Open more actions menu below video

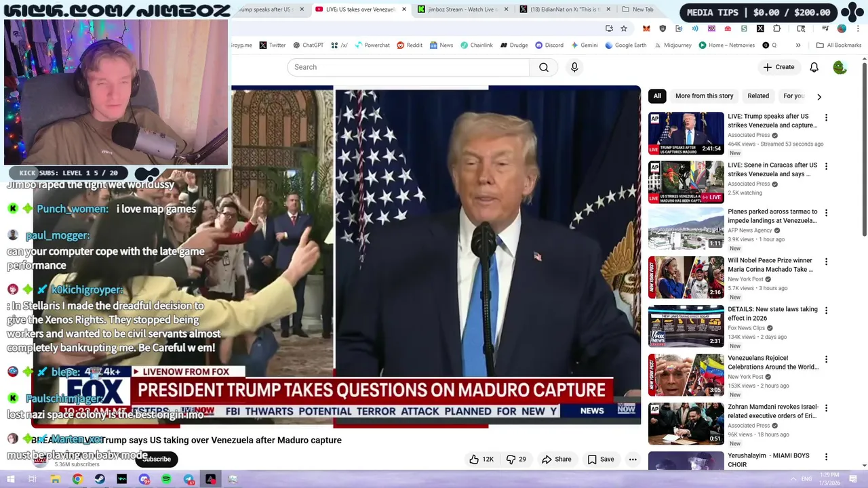(x=633, y=459)
